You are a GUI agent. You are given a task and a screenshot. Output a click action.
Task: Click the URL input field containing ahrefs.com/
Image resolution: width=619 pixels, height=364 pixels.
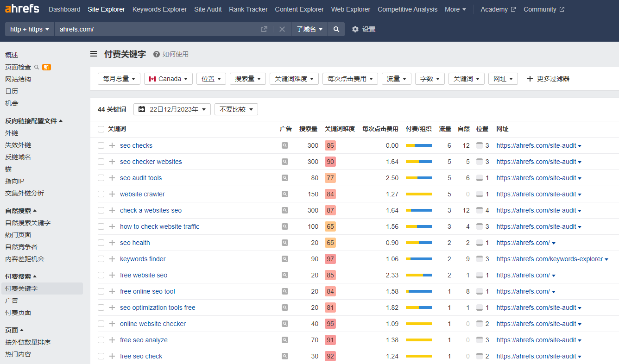tap(158, 29)
